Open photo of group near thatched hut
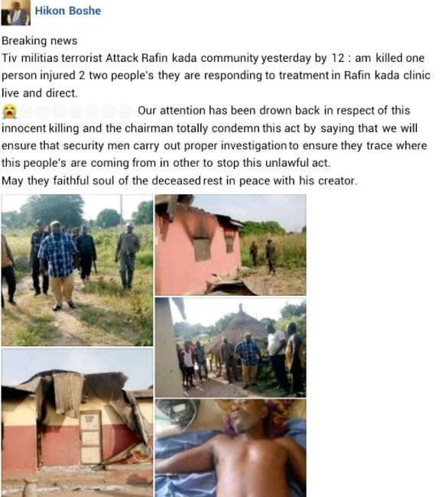 231,347
